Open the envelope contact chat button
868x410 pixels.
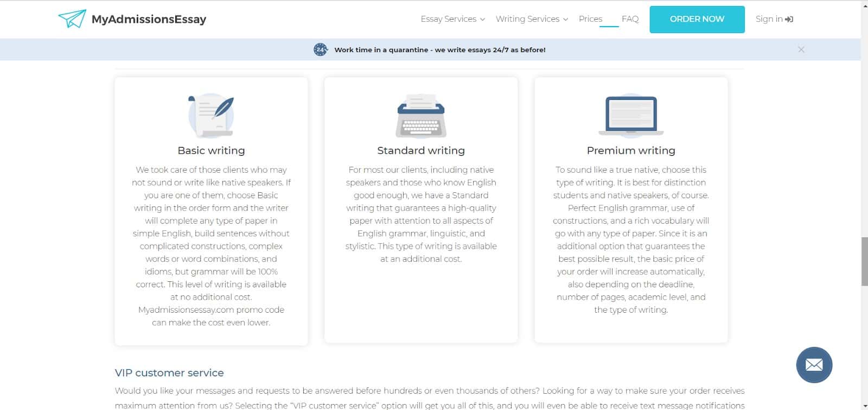pyautogui.click(x=814, y=365)
